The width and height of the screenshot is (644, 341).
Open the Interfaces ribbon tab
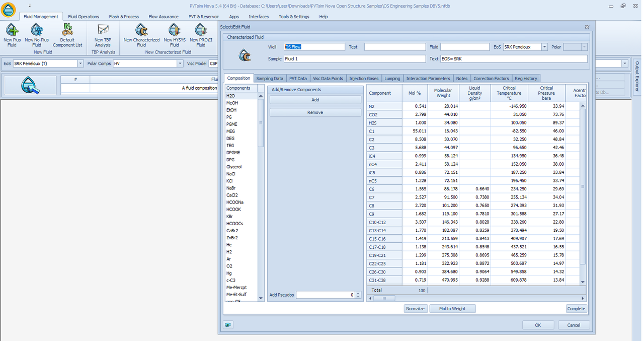click(259, 17)
